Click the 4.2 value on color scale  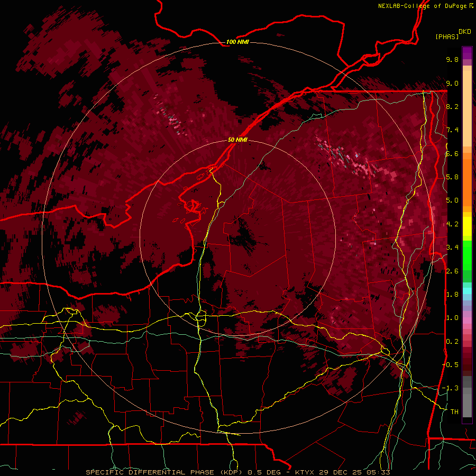tap(452, 224)
